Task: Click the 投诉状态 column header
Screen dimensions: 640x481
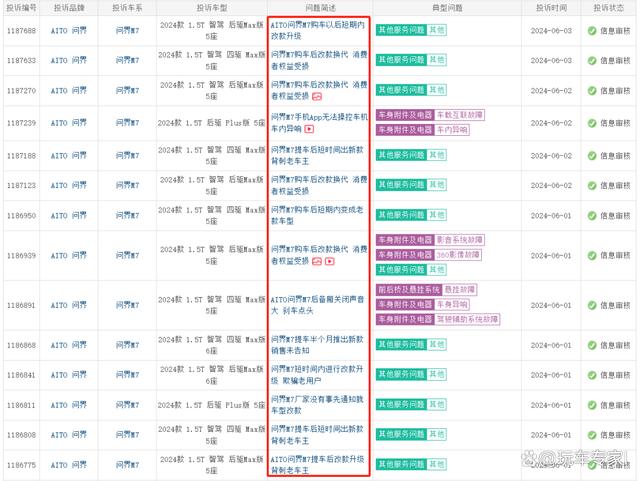Action: (608, 8)
